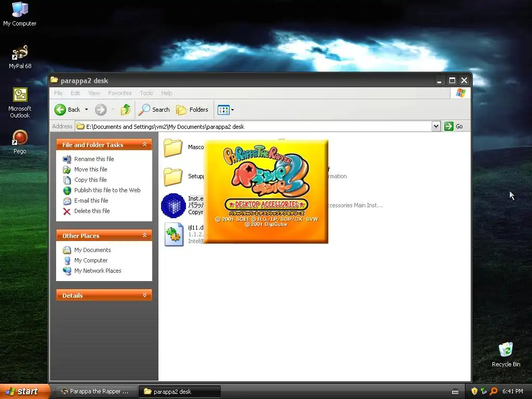Image resolution: width=532 pixels, height=399 pixels.
Task: Click the Parappa Desktop Accessories splash image
Action: (x=267, y=192)
